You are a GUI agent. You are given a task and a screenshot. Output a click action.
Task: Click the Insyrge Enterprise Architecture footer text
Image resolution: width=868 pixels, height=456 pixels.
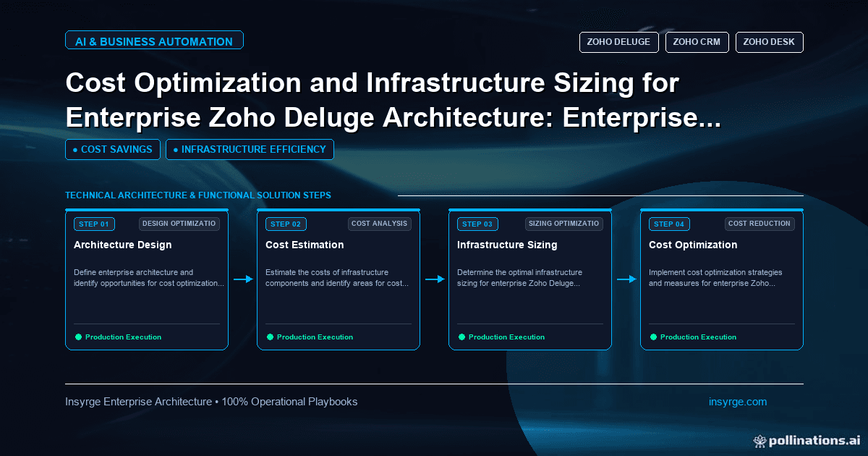(x=211, y=402)
